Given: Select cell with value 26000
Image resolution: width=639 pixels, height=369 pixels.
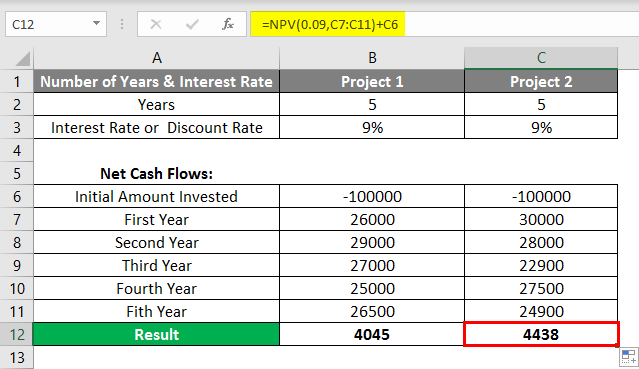Looking at the screenshot, I should click(372, 219).
